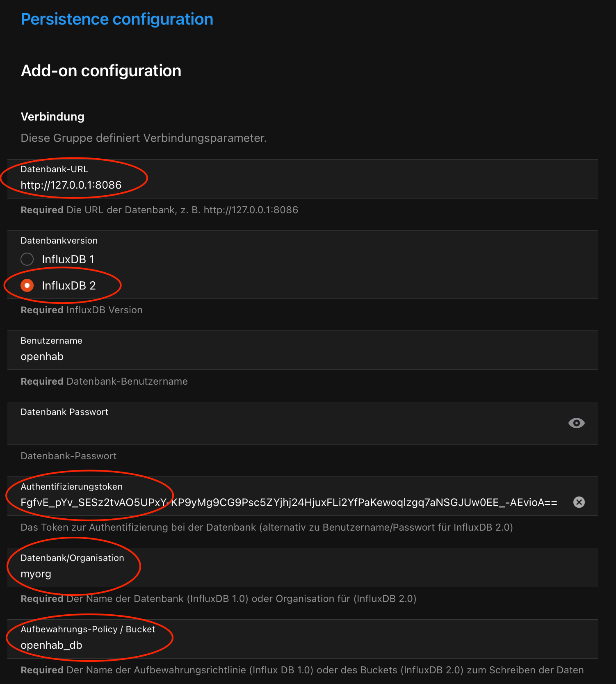
Task: Place cursor in the Authentifizierungstoken text
Action: [x=287, y=502]
